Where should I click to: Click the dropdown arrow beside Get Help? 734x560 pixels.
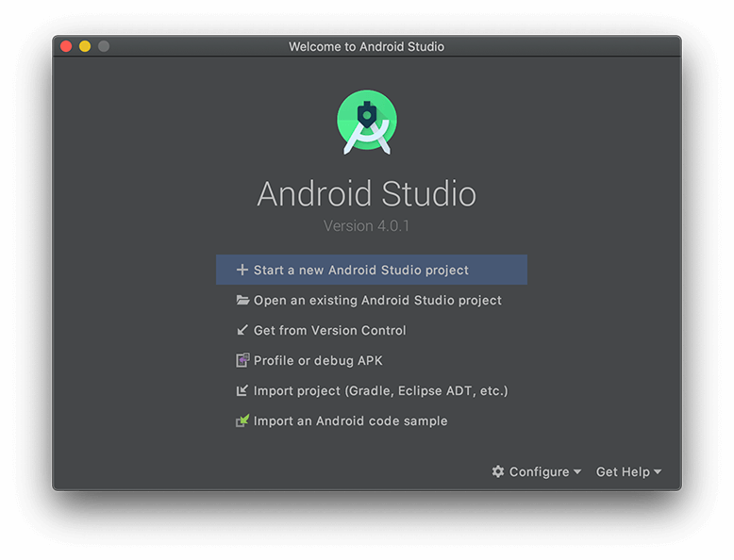[x=658, y=472]
